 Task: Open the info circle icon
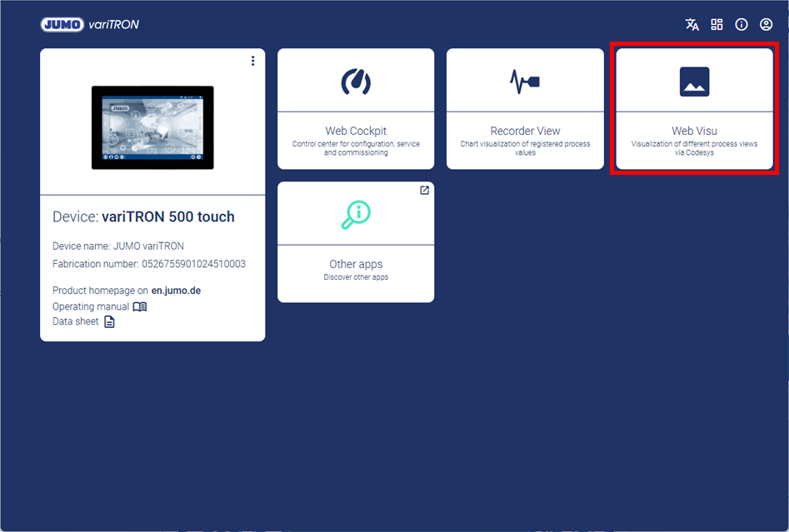[x=742, y=24]
